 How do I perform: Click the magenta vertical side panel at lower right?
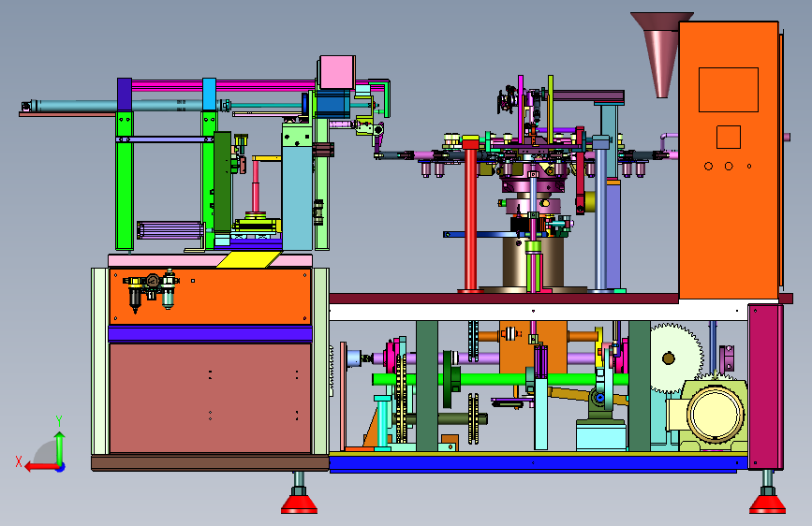pyautogui.click(x=765, y=387)
